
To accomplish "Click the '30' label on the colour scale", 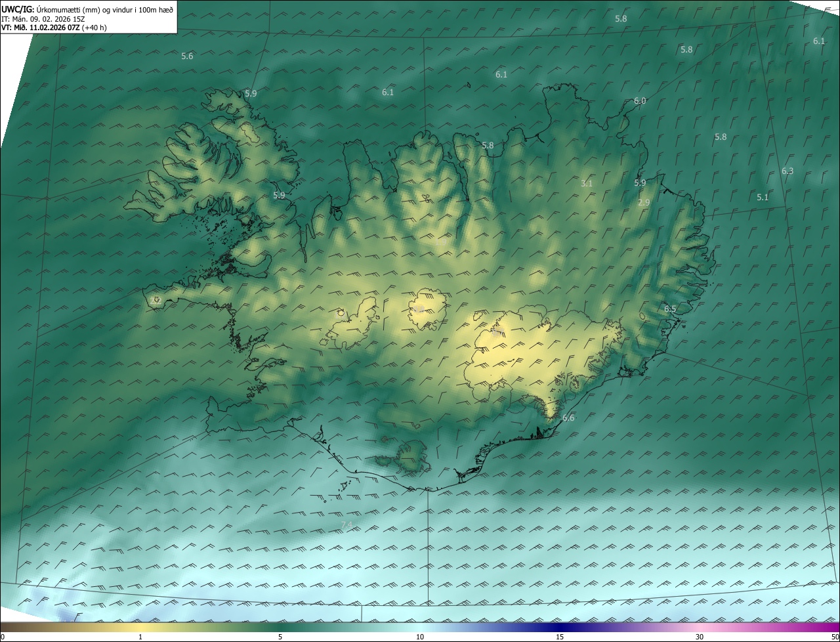I will 700,637.
